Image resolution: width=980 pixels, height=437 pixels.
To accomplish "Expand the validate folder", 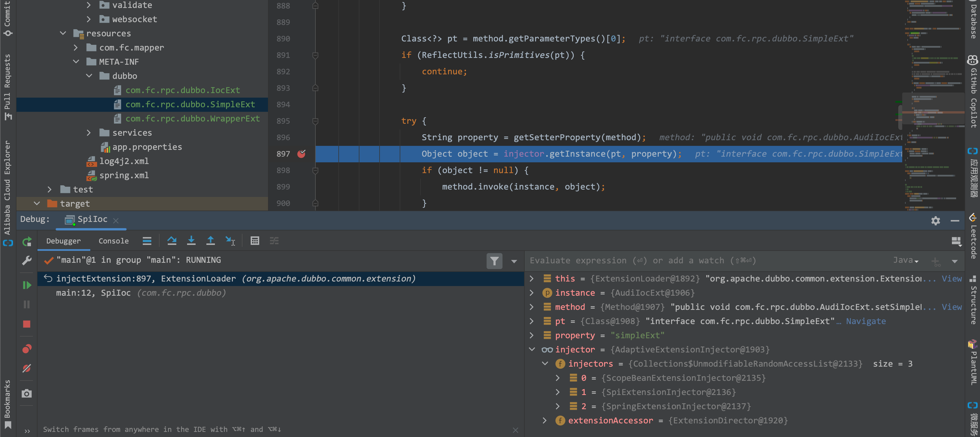I will (88, 5).
